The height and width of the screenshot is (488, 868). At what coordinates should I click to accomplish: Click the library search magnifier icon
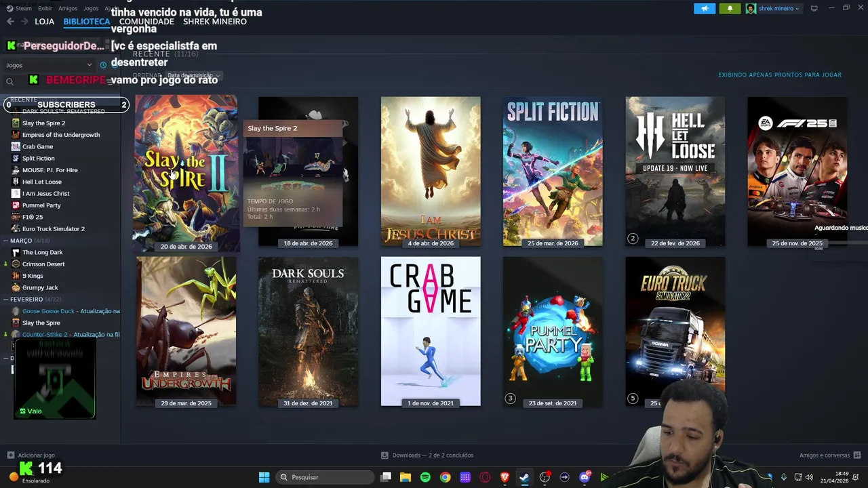(x=9, y=81)
